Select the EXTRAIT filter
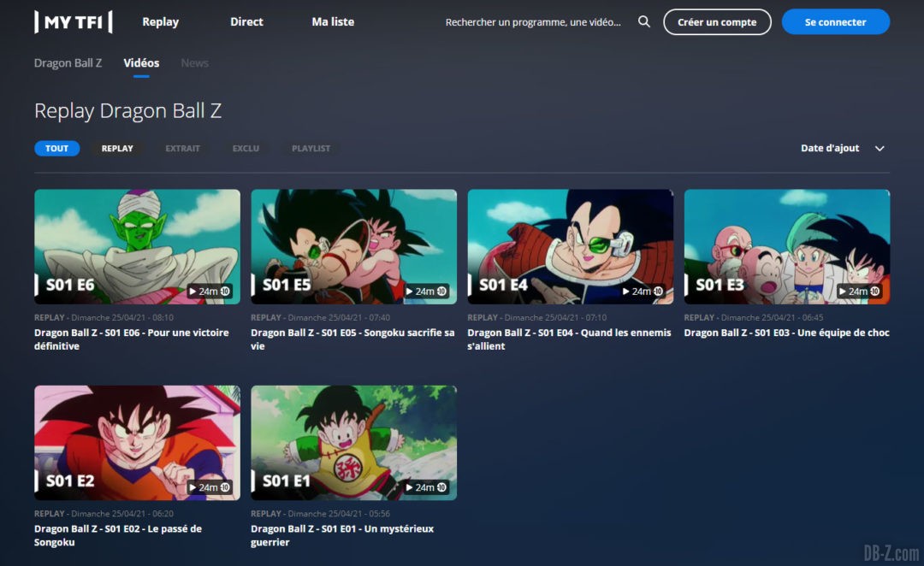 (182, 148)
